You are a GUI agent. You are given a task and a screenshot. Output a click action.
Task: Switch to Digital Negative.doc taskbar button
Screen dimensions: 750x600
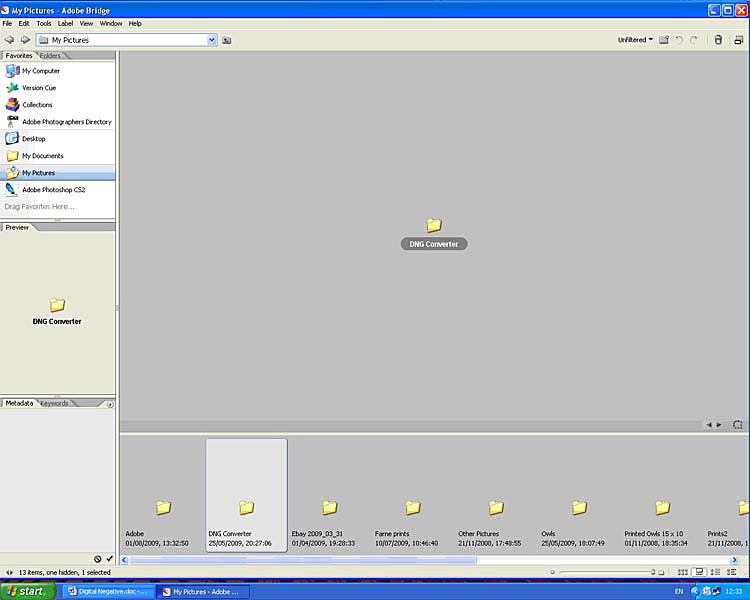tap(108, 591)
